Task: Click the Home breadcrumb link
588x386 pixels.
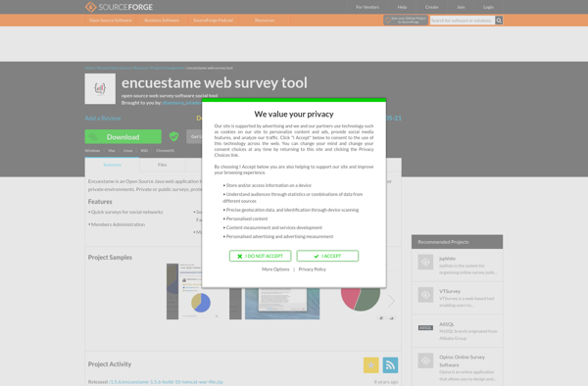Action: pos(89,68)
